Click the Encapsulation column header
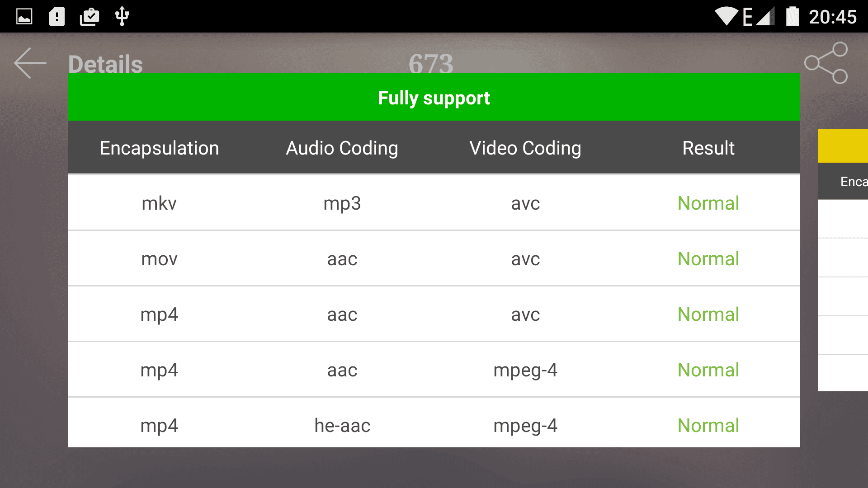868x488 pixels. [x=159, y=148]
